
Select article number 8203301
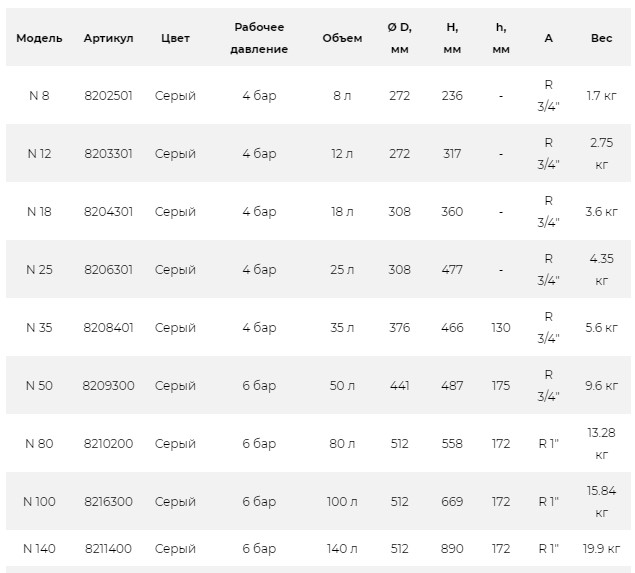pos(108,154)
